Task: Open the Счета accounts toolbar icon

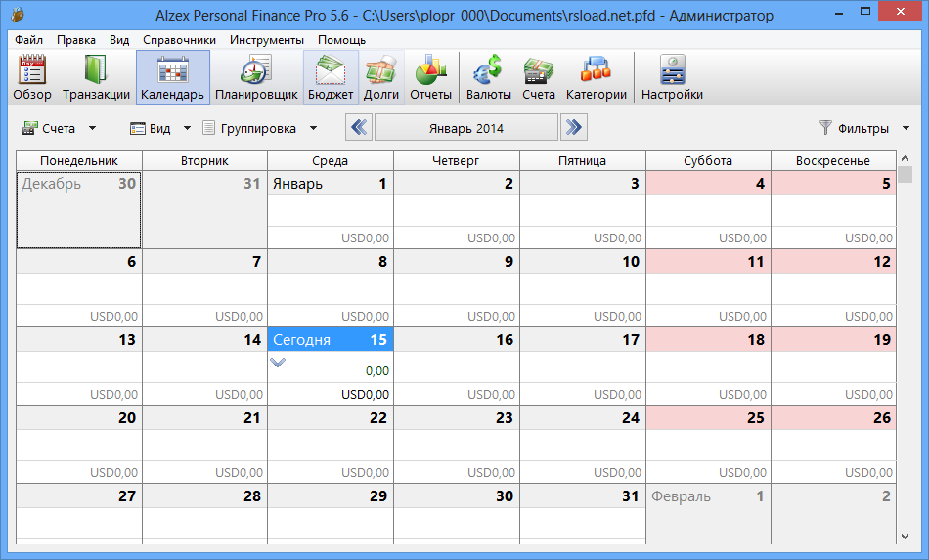Action: pos(539,77)
